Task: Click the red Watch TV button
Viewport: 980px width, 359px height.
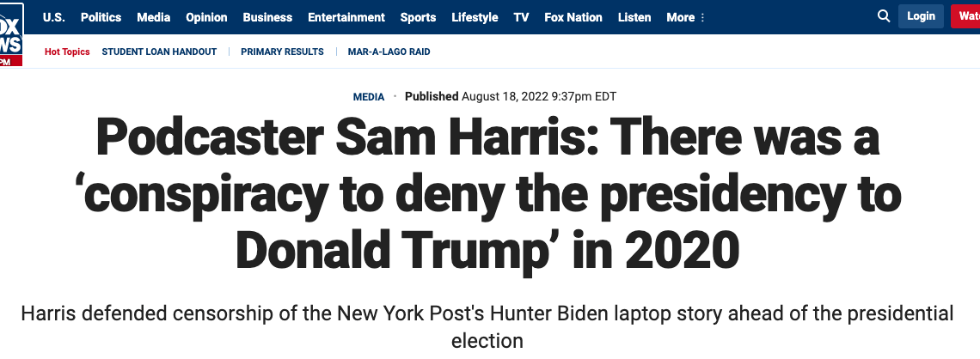Action: tap(965, 16)
